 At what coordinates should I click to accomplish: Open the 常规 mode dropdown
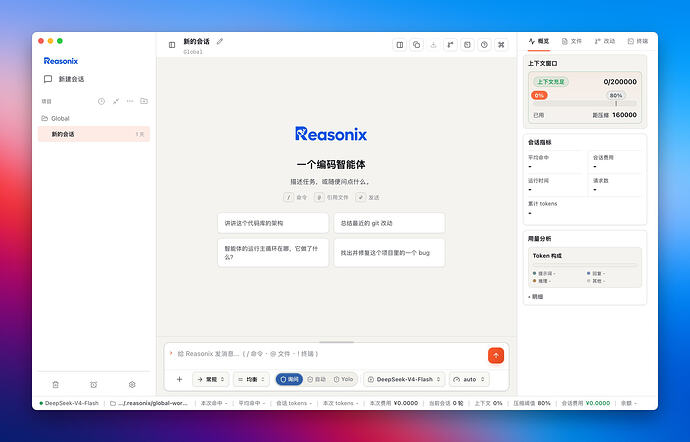(x=211, y=379)
